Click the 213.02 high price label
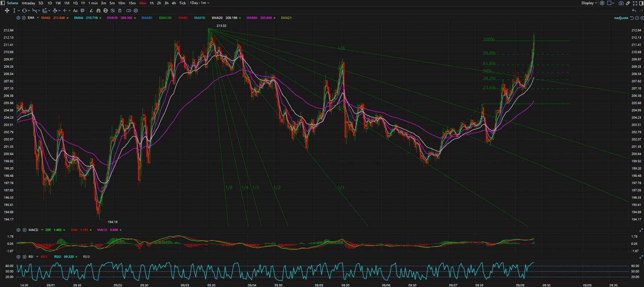644x287 pixels. tap(221, 26)
